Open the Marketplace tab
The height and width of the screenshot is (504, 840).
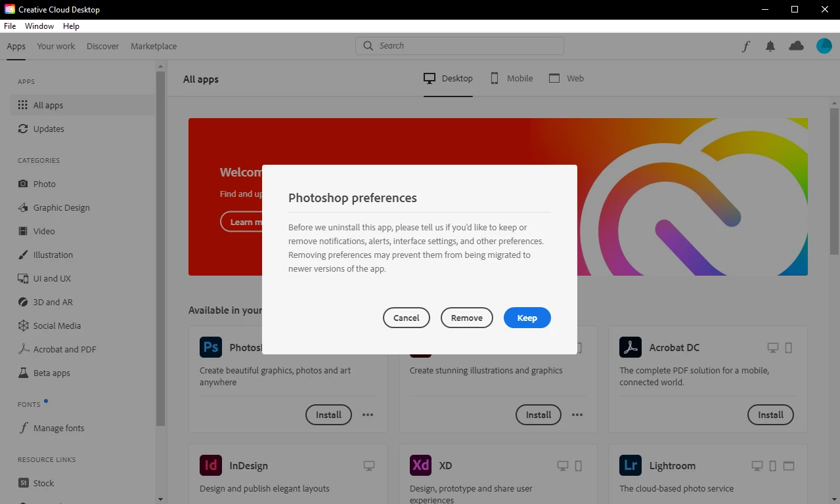tap(154, 46)
